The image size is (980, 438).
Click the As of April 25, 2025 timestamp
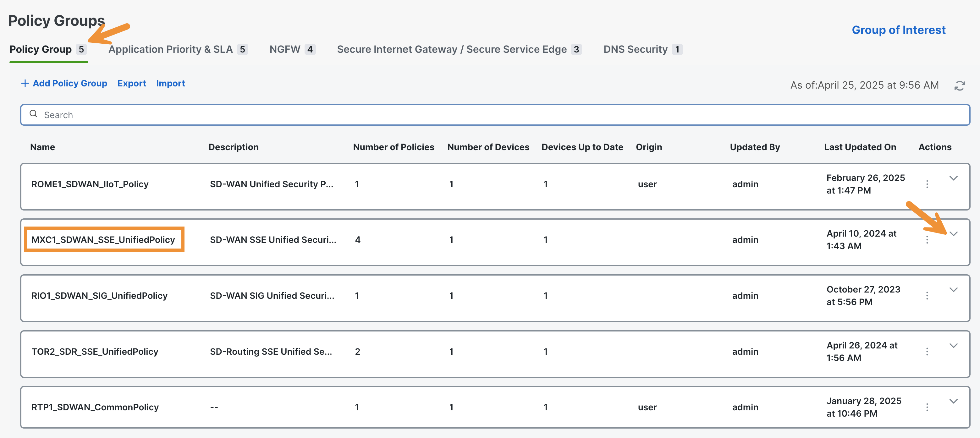pos(864,85)
